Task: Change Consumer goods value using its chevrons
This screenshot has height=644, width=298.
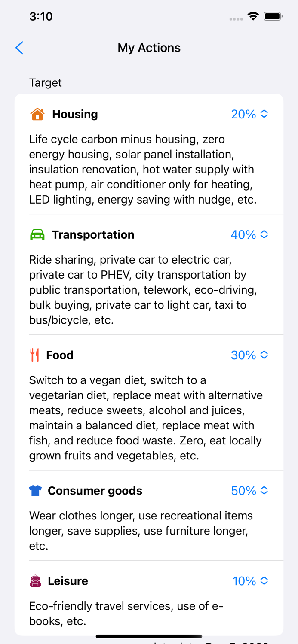Action: [x=265, y=490]
